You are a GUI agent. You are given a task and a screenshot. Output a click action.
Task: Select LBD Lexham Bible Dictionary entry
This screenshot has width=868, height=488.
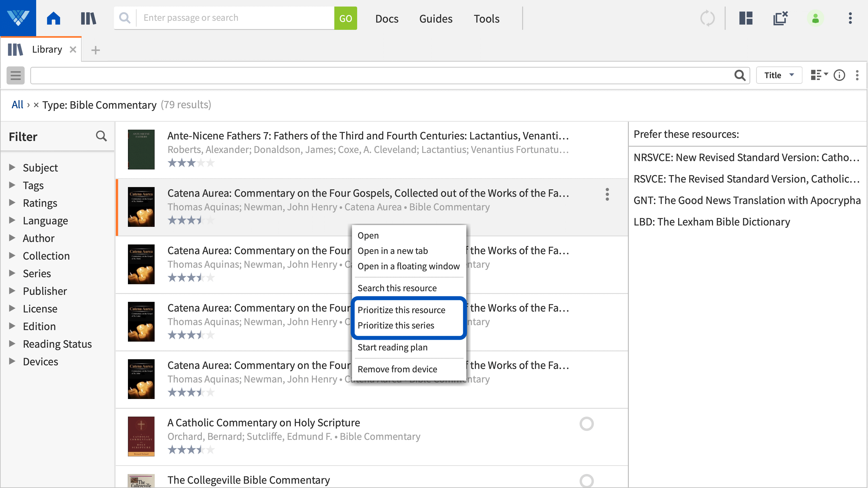pos(712,222)
